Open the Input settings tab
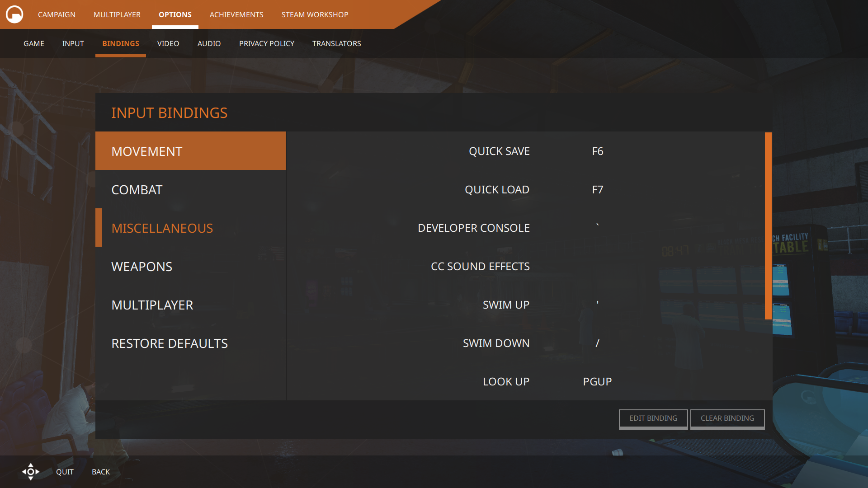 click(73, 43)
